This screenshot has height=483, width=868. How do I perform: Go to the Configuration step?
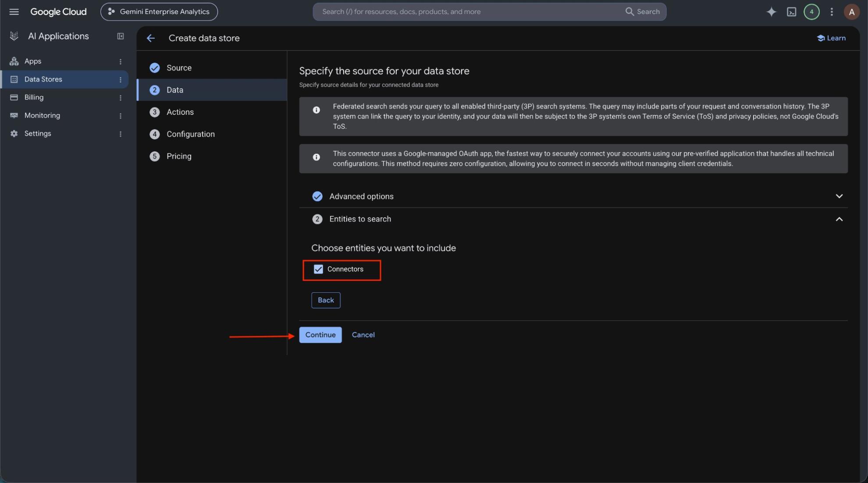pyautogui.click(x=212, y=134)
